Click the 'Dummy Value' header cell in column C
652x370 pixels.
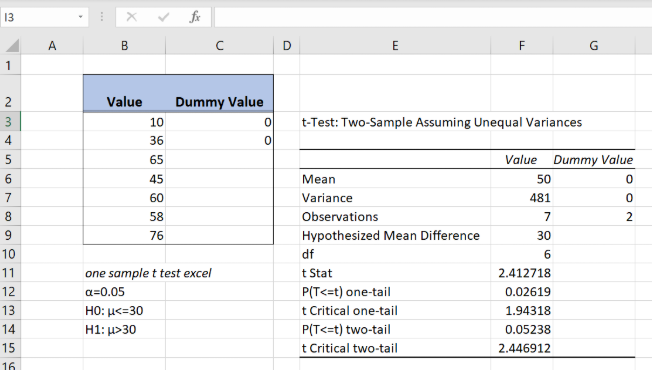[220, 94]
